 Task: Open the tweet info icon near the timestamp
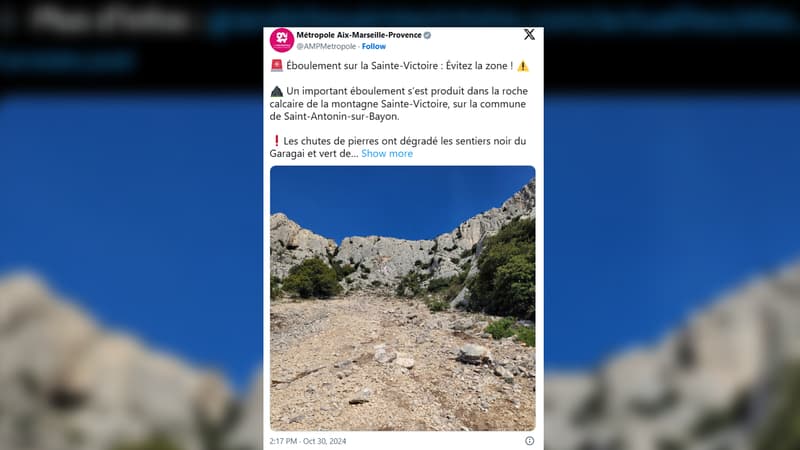[530, 441]
